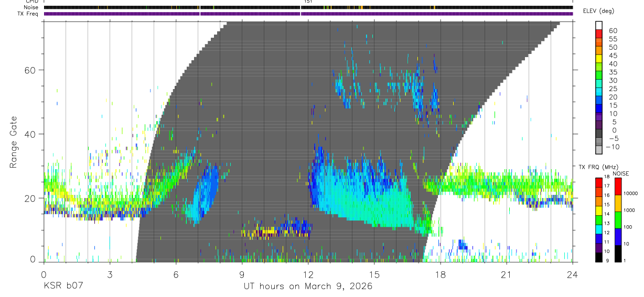Click the 'TX Freq' row label at top left
The image size is (644, 297).
click(x=28, y=14)
